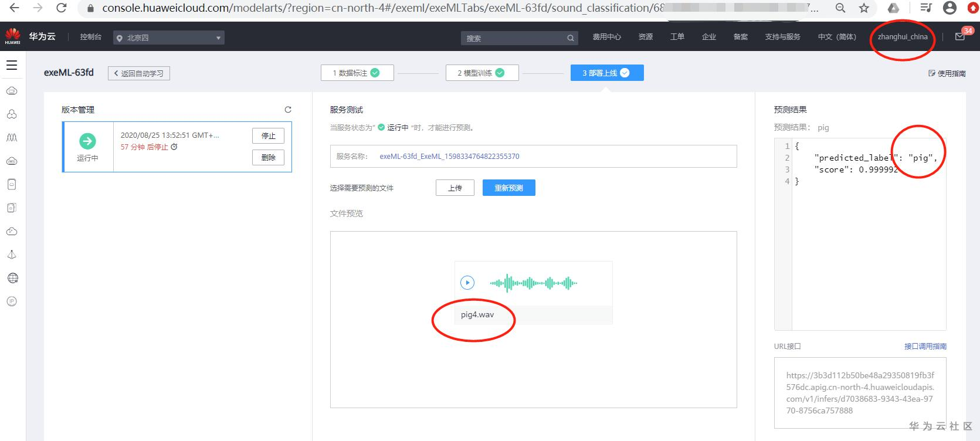This screenshot has height=441, width=980.
Task: Go back in the browser
Action: point(14,8)
